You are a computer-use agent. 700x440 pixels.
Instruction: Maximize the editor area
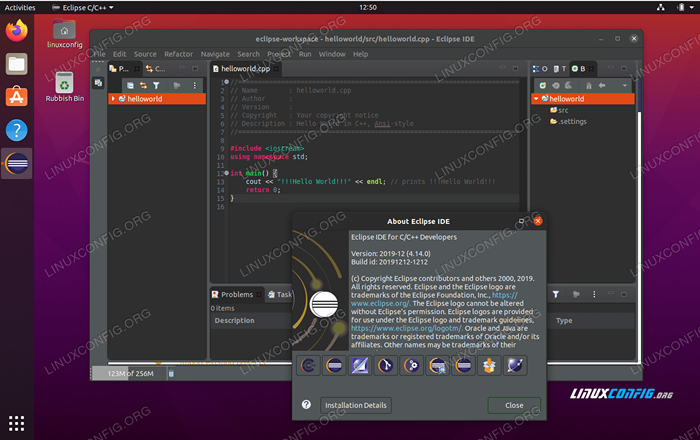pos(516,68)
